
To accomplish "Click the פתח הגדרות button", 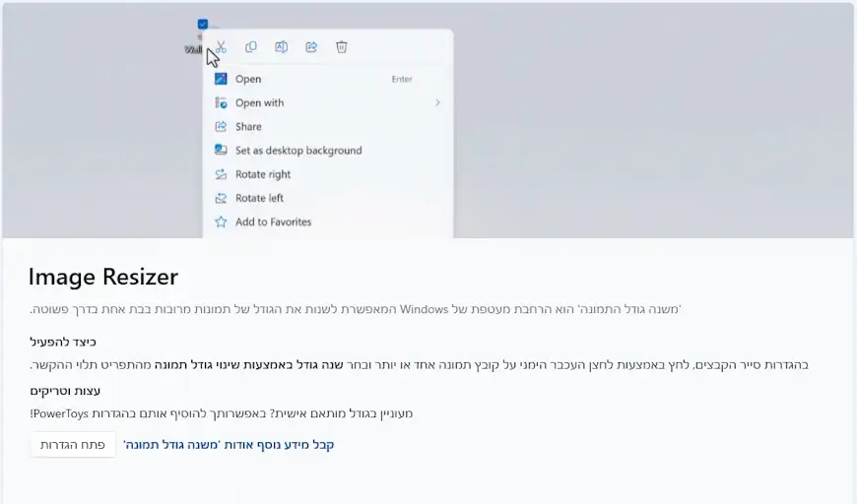I will [x=73, y=445].
